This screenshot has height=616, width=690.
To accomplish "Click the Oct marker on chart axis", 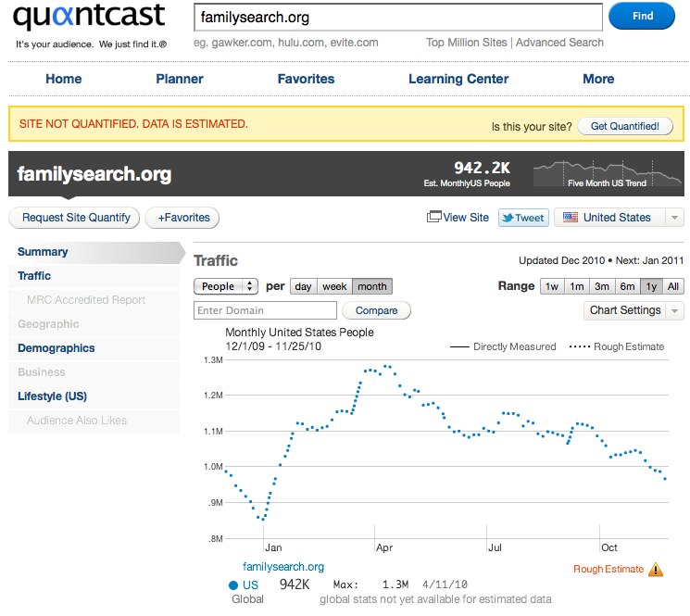I will (x=609, y=547).
